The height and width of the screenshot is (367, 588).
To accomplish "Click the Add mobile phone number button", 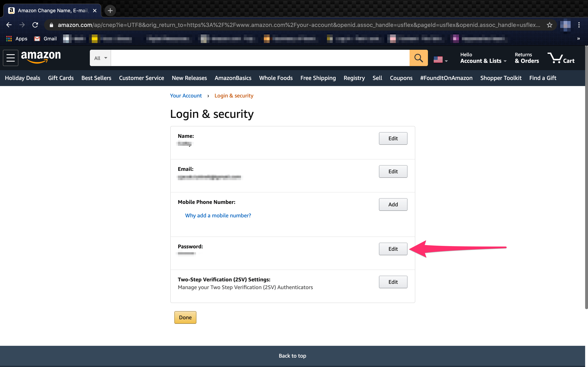I will click(x=393, y=204).
